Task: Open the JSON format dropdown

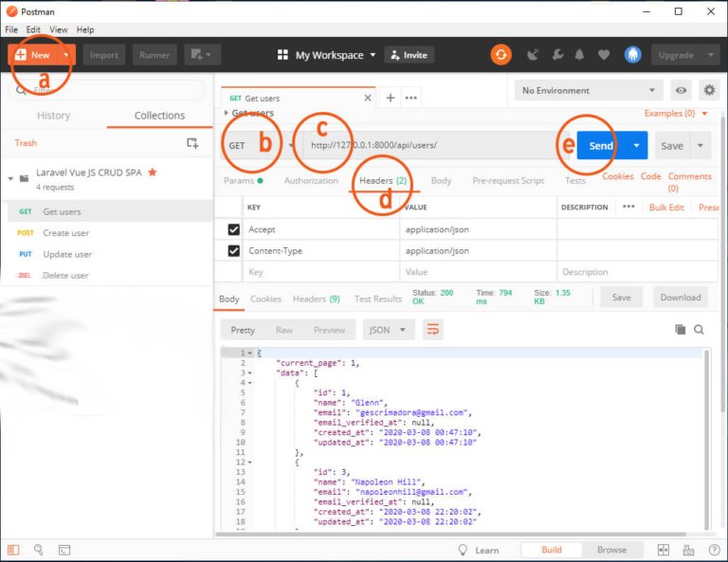Action: click(388, 330)
